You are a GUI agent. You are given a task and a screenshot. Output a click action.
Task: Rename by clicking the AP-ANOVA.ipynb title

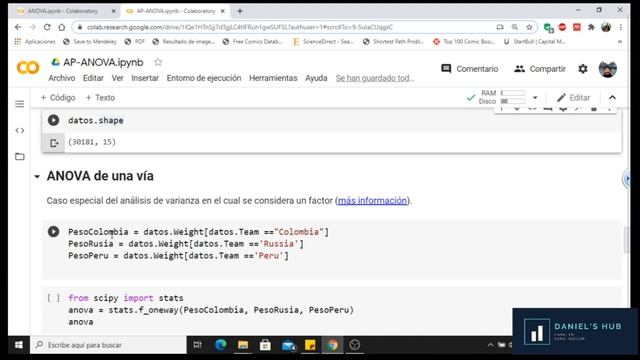tap(103, 62)
